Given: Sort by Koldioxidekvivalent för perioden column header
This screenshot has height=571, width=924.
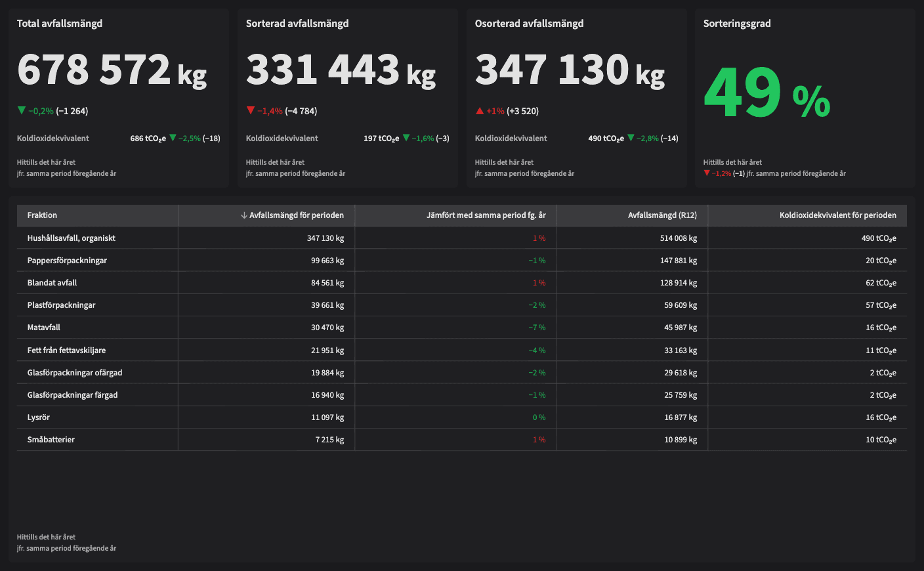Looking at the screenshot, I should point(837,215).
